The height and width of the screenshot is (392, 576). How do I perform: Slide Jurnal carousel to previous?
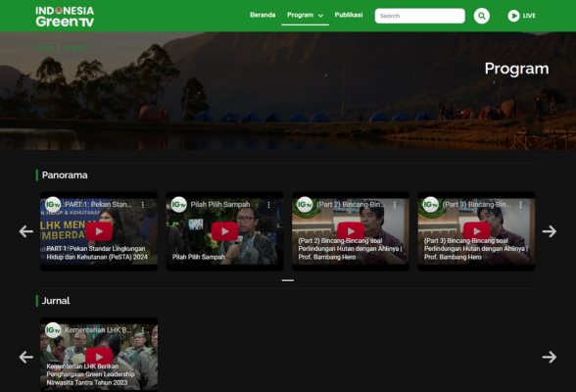[26, 357]
